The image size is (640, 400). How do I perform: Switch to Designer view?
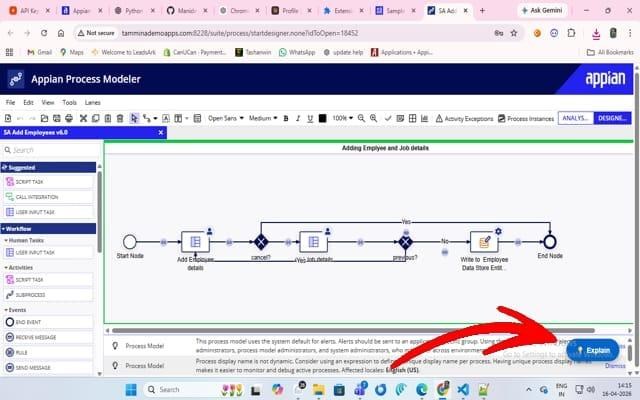(x=612, y=118)
